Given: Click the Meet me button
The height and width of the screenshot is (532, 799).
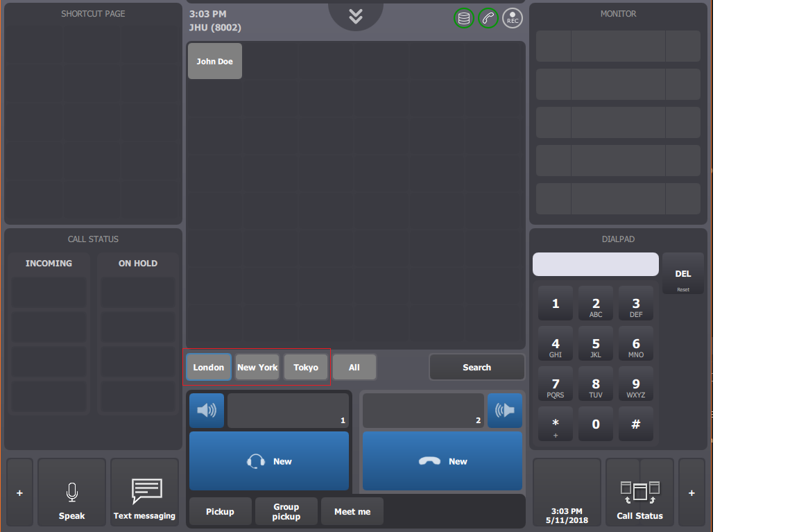Looking at the screenshot, I should (352, 511).
